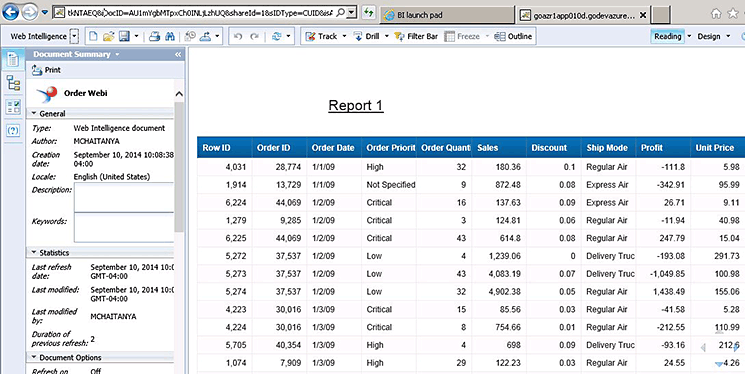
Task: Refresh the report data
Action: [x=277, y=36]
